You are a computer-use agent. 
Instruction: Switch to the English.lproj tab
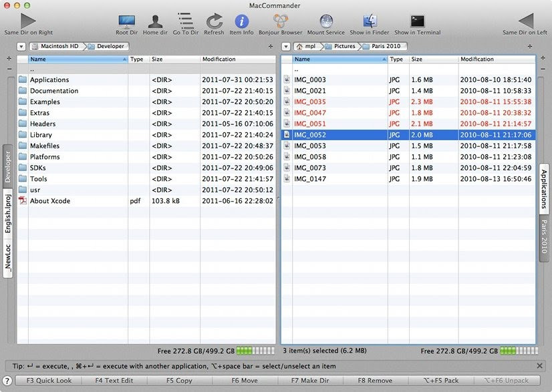[x=8, y=213]
